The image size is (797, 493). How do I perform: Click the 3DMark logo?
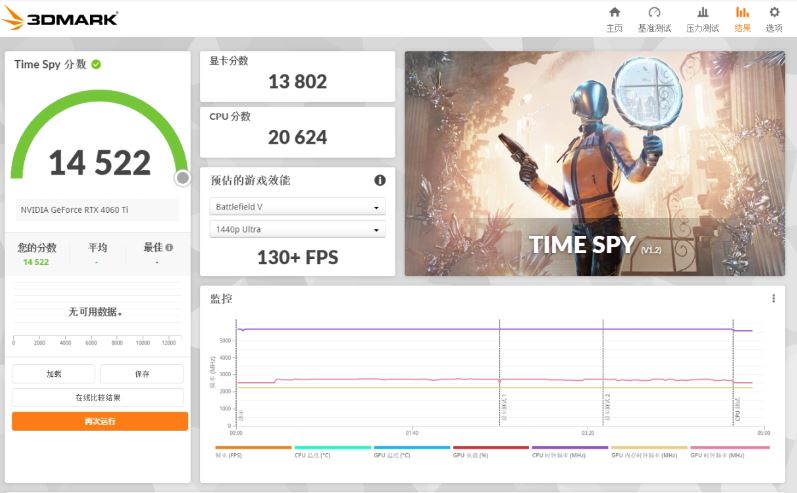[x=62, y=18]
